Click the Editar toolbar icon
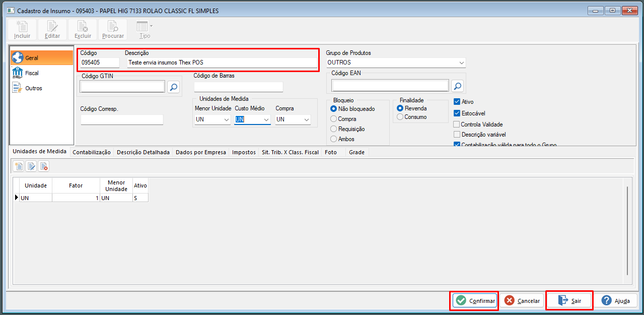This screenshot has height=315, width=644. coord(52,30)
